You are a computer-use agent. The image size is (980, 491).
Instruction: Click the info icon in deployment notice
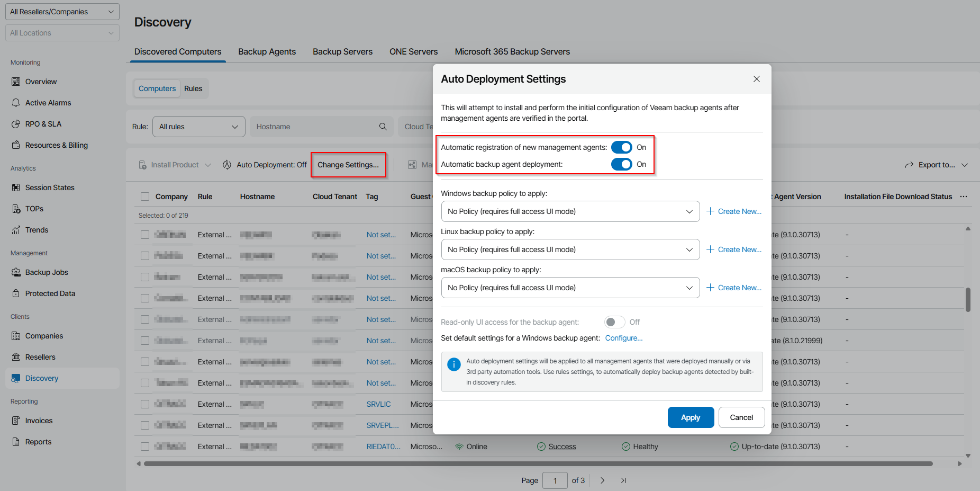pos(453,364)
